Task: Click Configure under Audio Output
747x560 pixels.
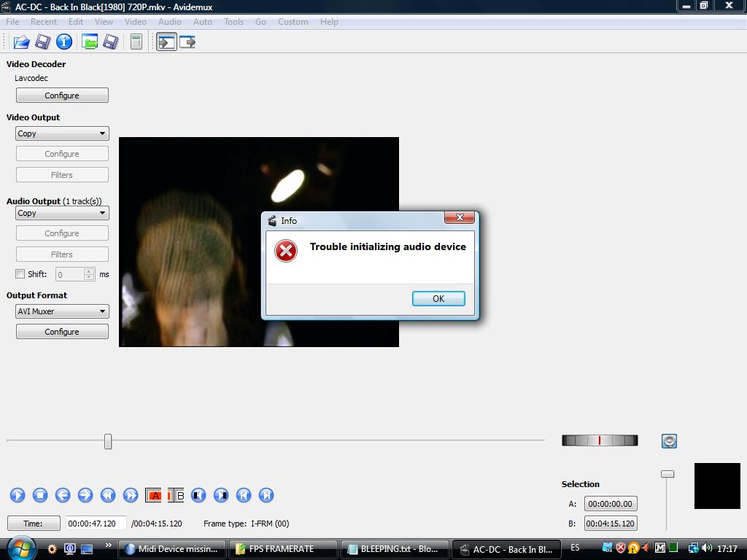Action: pos(62,233)
